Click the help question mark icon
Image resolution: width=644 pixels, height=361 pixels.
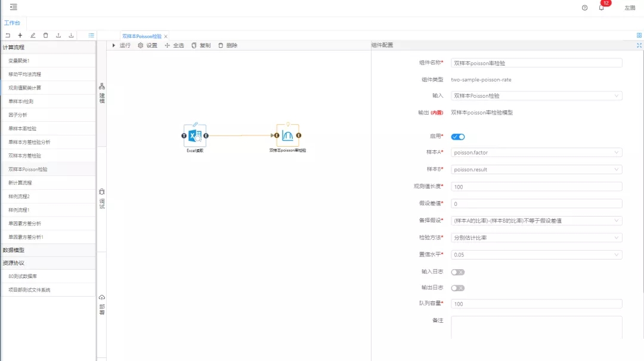point(584,8)
